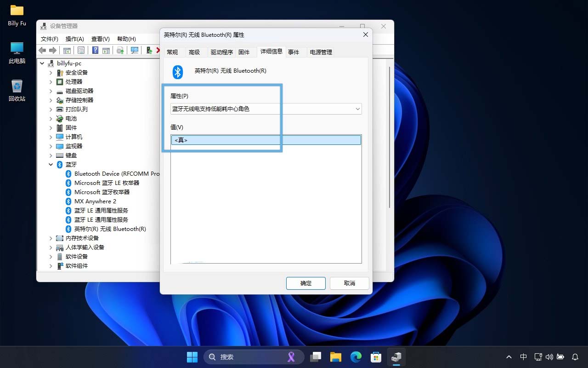Switch to the 驱动程序 tab
The height and width of the screenshot is (368, 588).
tap(222, 52)
